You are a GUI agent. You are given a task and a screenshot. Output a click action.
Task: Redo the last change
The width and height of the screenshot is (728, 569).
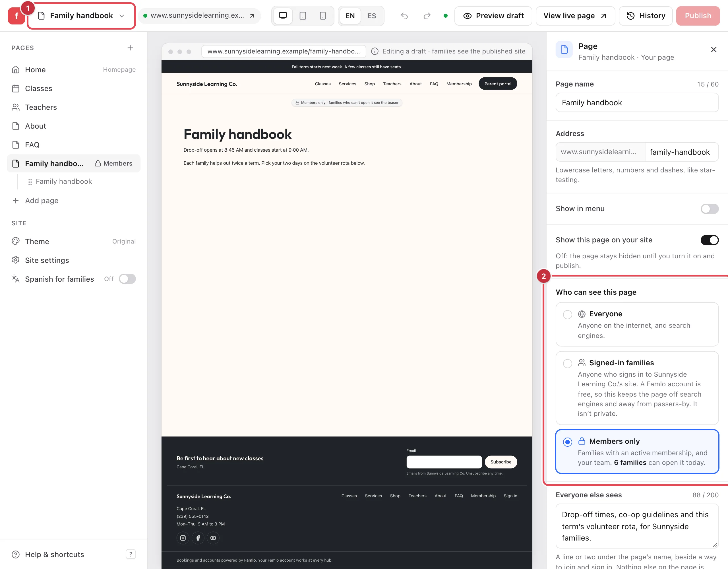427,16
